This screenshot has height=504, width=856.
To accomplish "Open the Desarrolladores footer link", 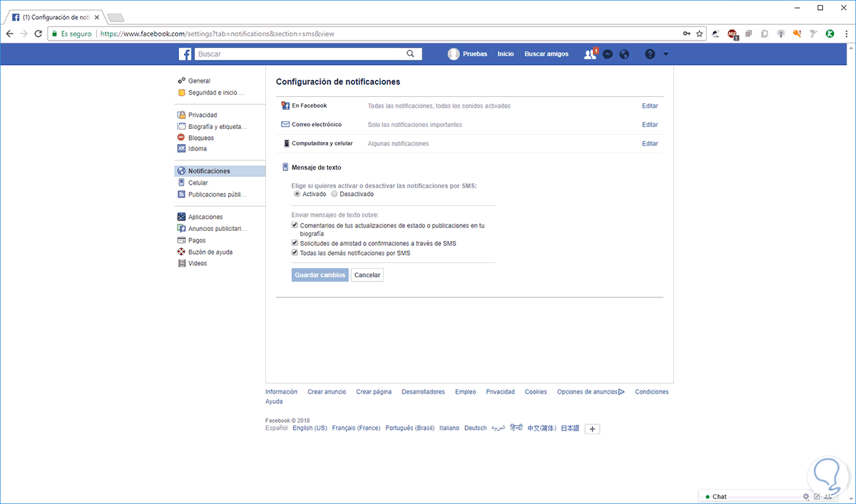I will point(423,392).
